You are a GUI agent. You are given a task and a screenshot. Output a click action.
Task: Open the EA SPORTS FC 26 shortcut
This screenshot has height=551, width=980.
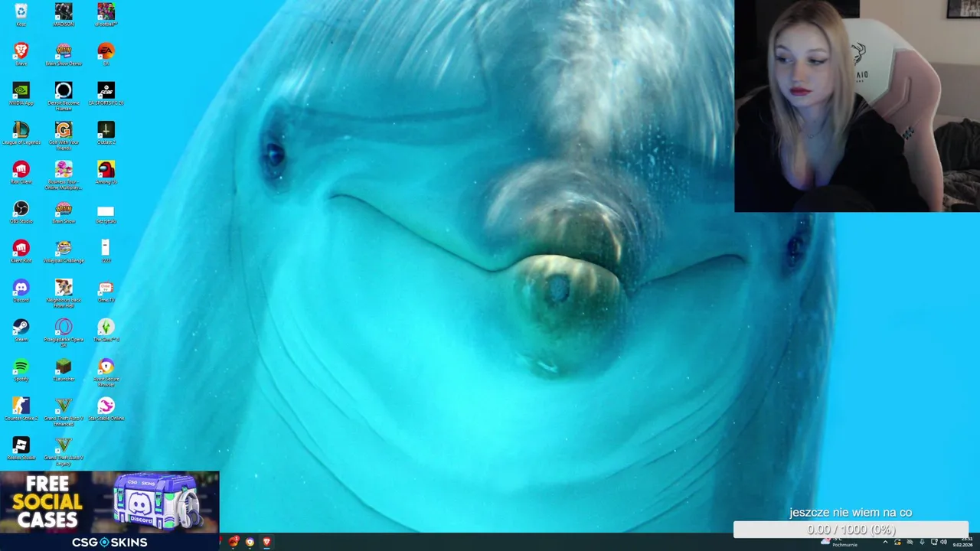[106, 93]
